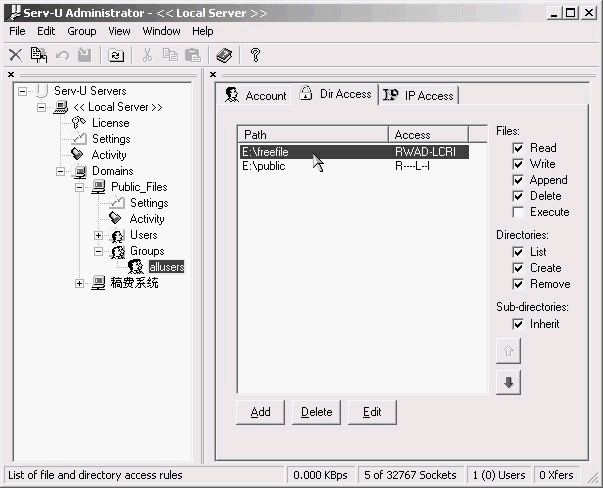Click the Copy item toolbar icon
This screenshot has width=603, height=488.
coord(39,55)
